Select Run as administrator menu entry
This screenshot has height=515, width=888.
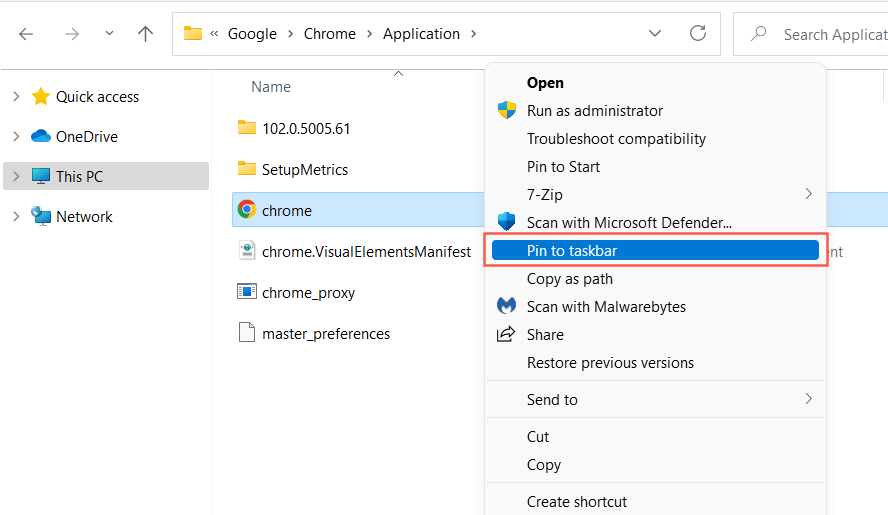(x=594, y=111)
